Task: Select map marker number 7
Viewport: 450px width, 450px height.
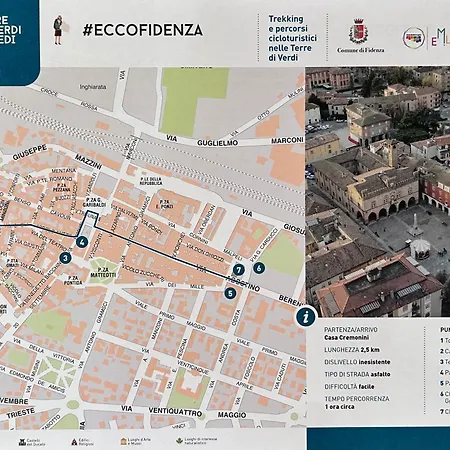Action: (238, 270)
